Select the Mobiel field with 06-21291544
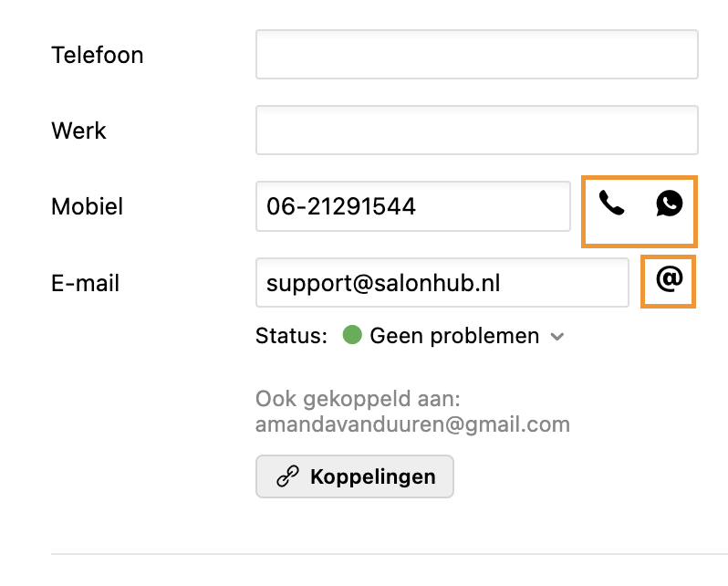This screenshot has width=728, height=586. (x=412, y=207)
